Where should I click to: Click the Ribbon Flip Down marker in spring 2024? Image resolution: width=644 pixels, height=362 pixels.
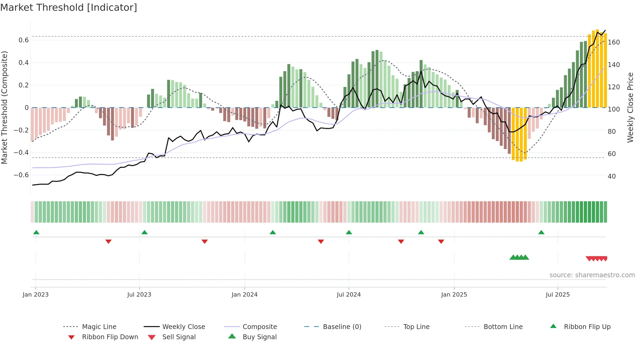pyautogui.click(x=321, y=242)
